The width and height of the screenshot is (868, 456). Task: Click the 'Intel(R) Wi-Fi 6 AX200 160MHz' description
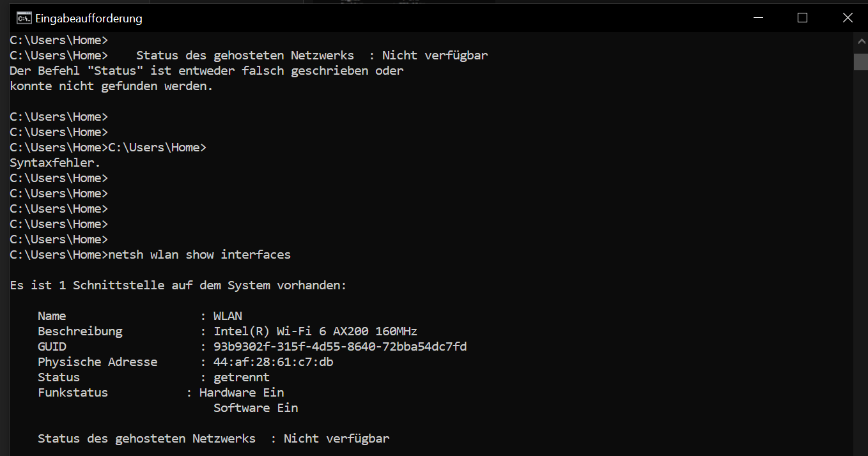[x=315, y=331]
